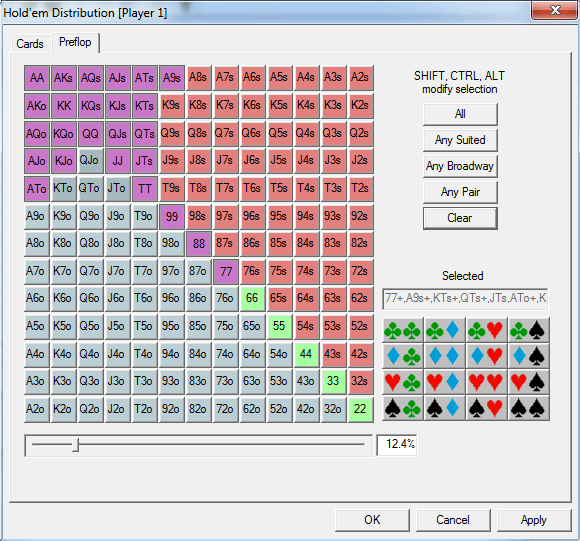Toggle the A8s hand cell
The width and height of the screenshot is (580, 541).
[199, 78]
